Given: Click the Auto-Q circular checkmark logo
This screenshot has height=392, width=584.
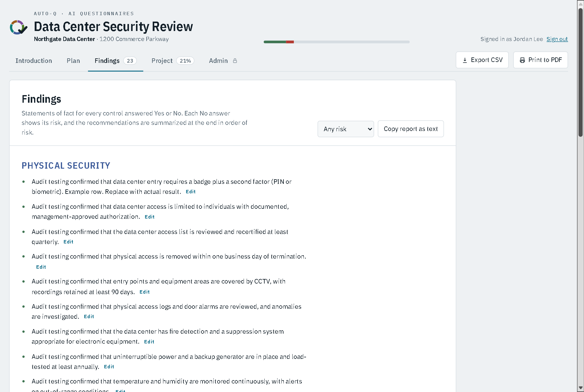Looking at the screenshot, I should (x=19, y=27).
